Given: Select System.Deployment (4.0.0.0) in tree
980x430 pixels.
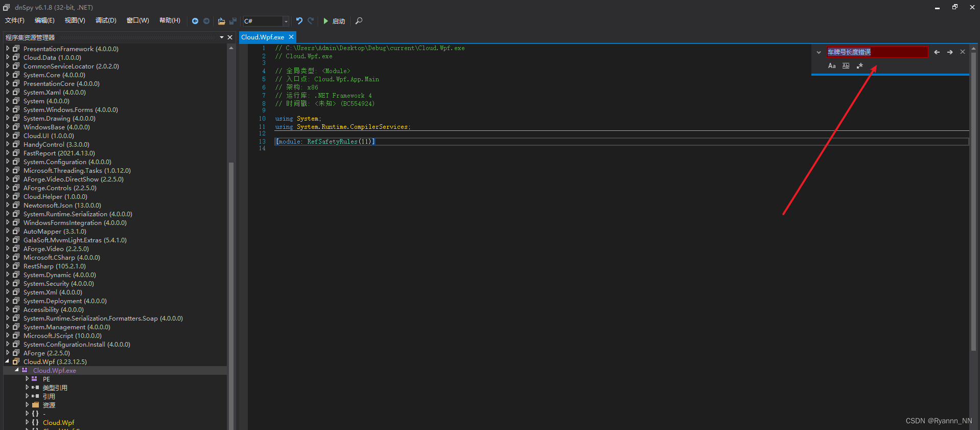Looking at the screenshot, I should 65,301.
